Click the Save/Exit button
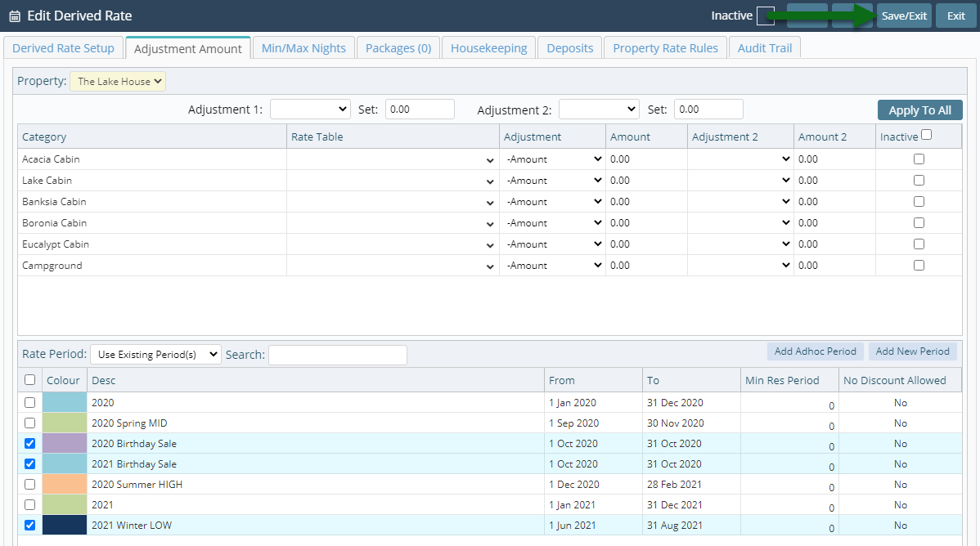 904,16
